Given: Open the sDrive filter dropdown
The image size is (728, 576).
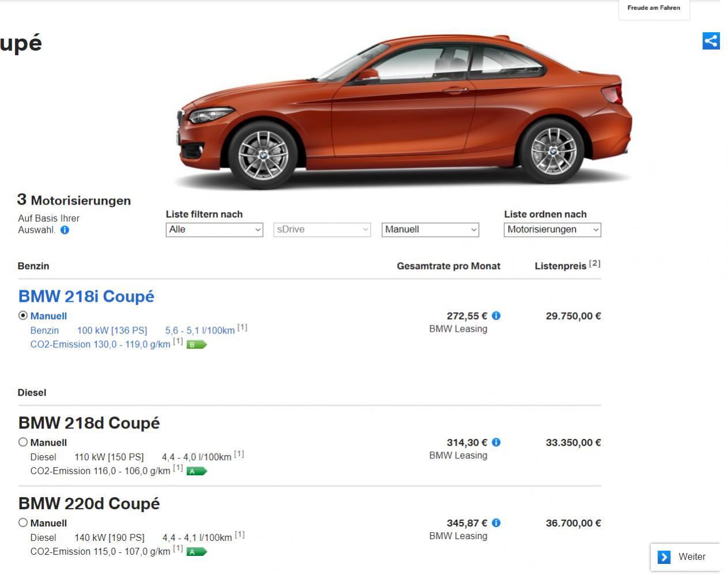Looking at the screenshot, I should [x=322, y=230].
